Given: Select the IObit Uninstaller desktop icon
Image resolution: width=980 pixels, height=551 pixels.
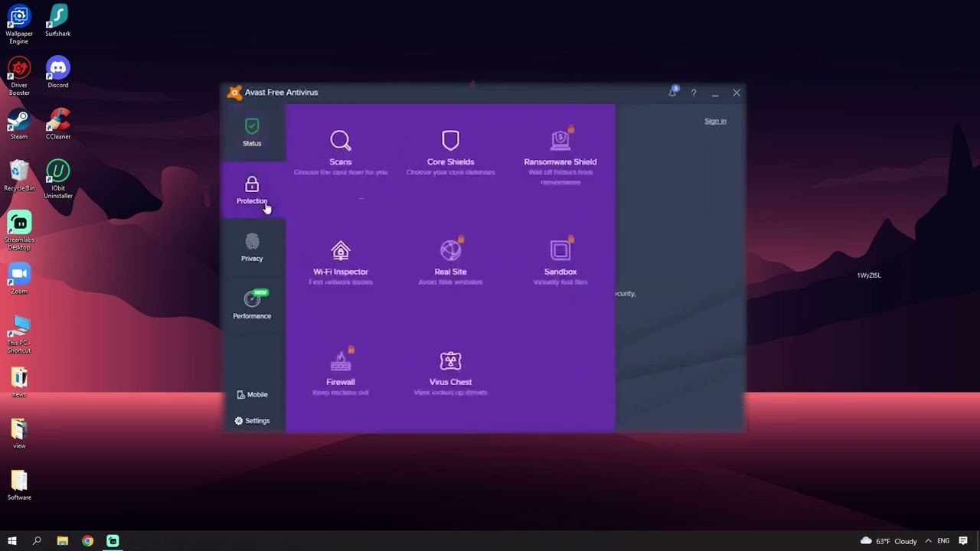Looking at the screenshot, I should (x=58, y=179).
